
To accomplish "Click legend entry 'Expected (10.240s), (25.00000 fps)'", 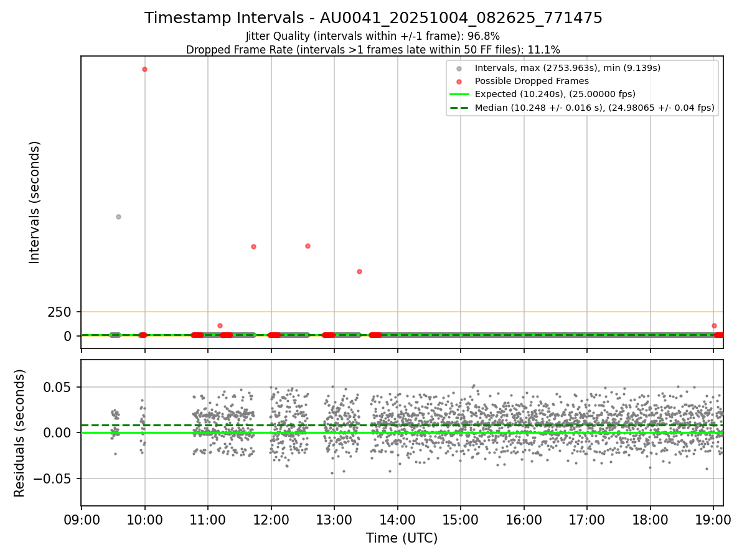I will pyautogui.click(x=555, y=95).
